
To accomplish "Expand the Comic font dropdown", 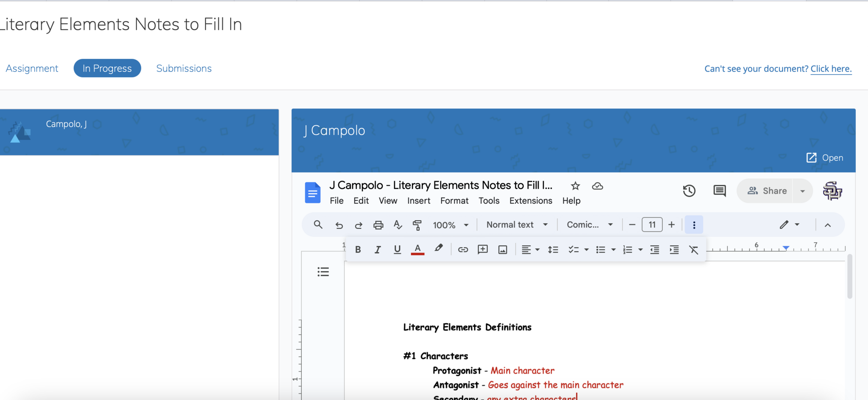I will [x=590, y=225].
